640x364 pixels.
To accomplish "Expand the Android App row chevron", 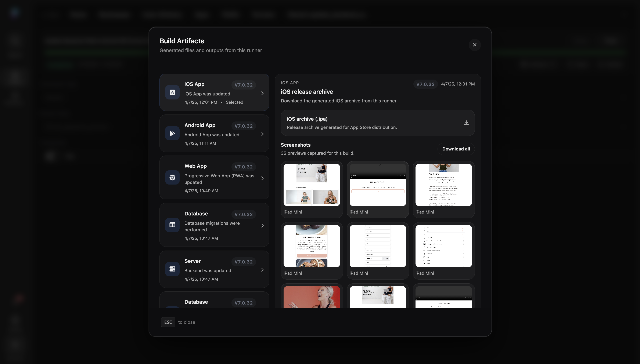I will click(x=262, y=134).
